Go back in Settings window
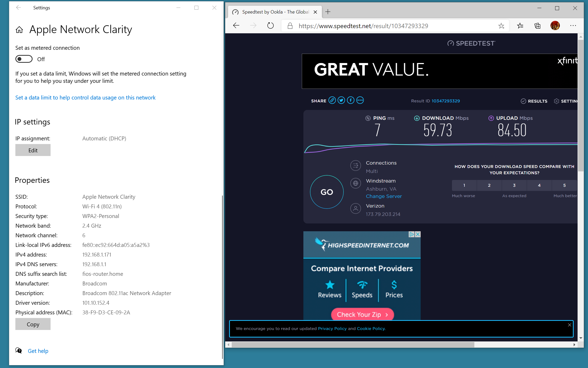Viewport: 588px width, 368px height. (19, 8)
